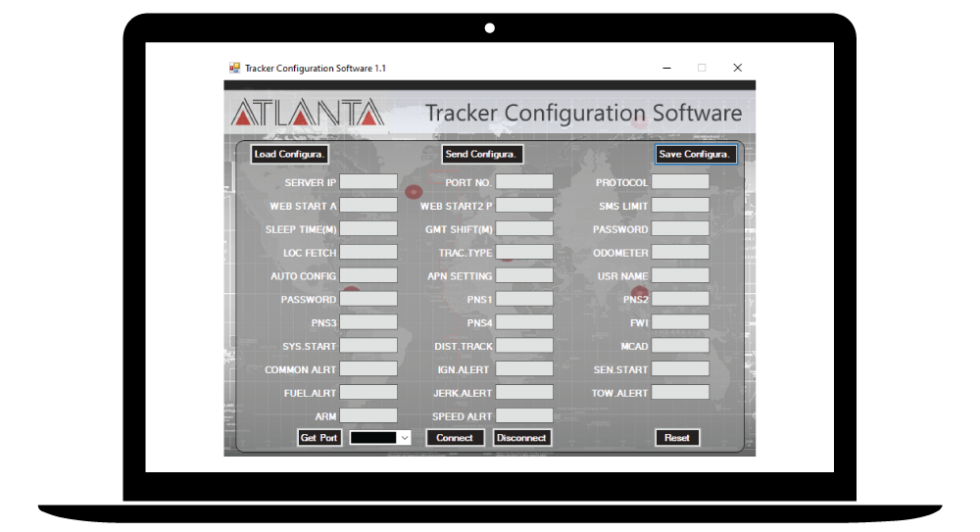Click the Tracker Configuration Software heading

tap(583, 113)
